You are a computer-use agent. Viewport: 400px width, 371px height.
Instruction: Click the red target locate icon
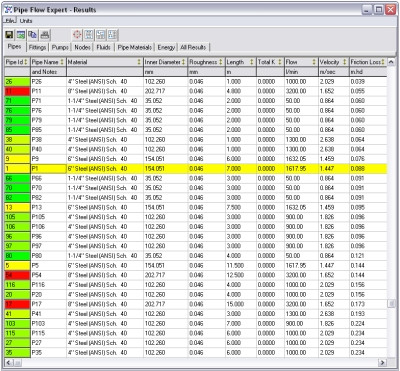tap(77, 35)
